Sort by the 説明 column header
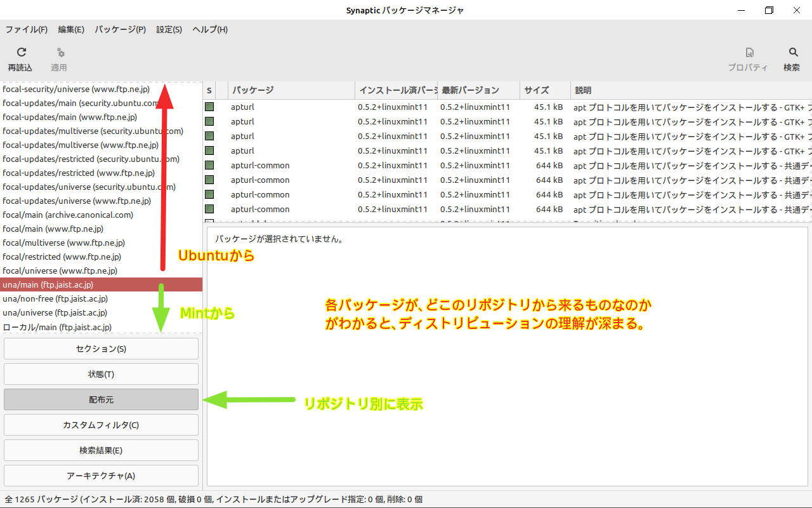The width and height of the screenshot is (812, 508). (x=691, y=90)
